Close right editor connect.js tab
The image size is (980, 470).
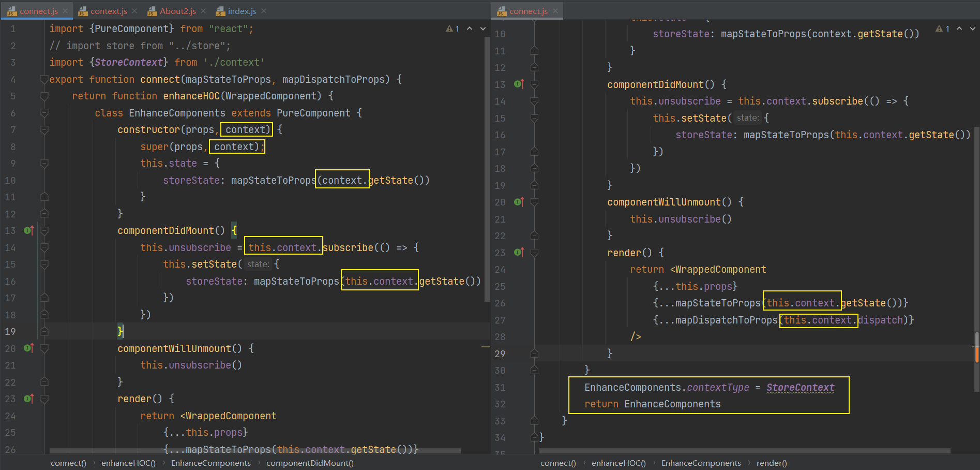(555, 11)
